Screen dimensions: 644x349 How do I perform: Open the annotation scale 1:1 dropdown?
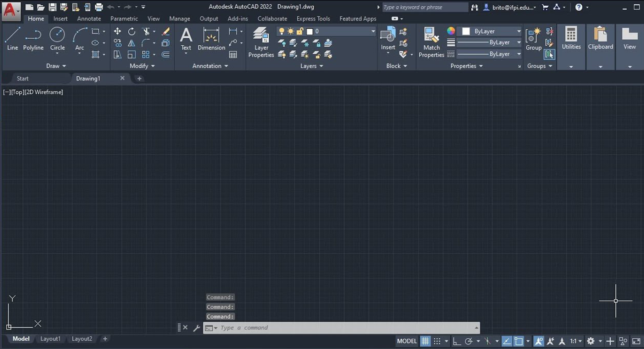(x=576, y=341)
